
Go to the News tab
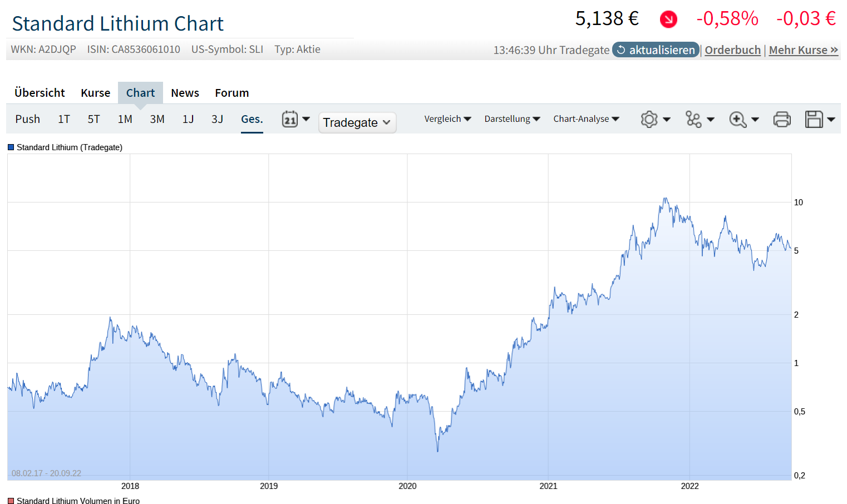pyautogui.click(x=185, y=93)
